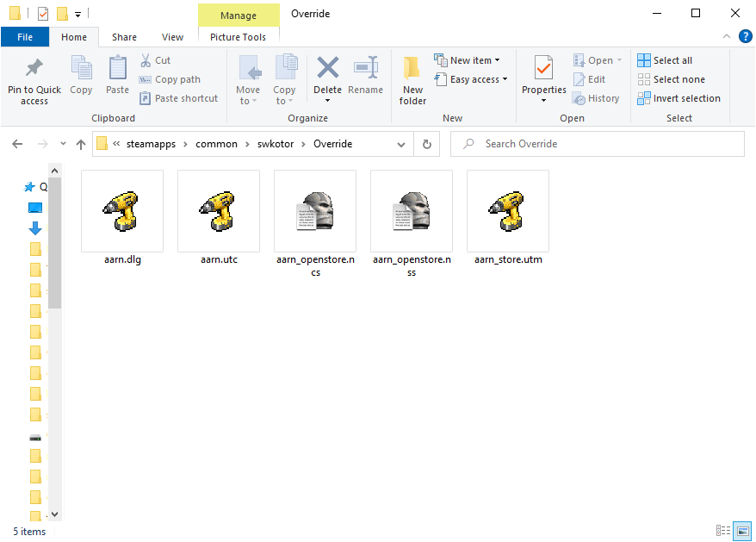Click quick access toolbar properties checkmark icon
756x542 pixels.
coord(43,14)
